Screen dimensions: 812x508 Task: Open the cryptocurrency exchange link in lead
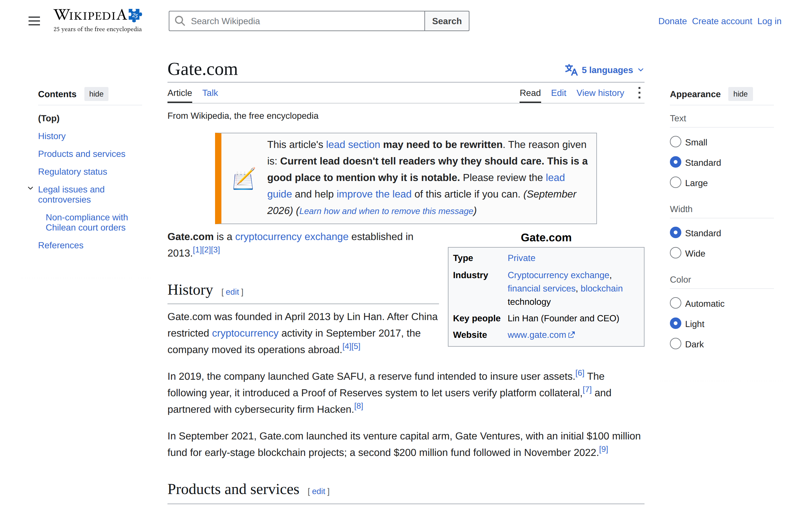[x=291, y=237]
